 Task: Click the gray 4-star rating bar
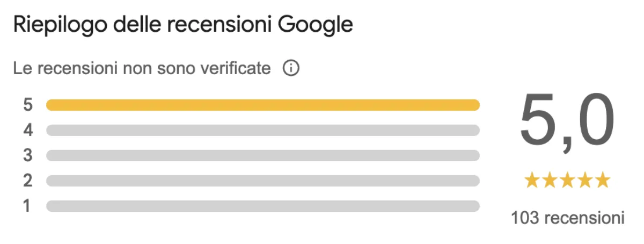pos(263,130)
